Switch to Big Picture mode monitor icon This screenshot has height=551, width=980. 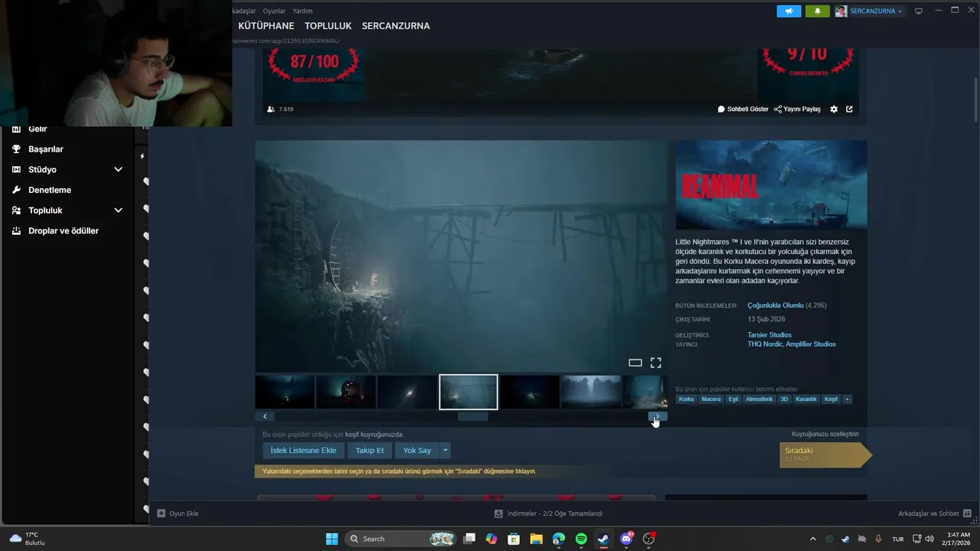pos(919,11)
